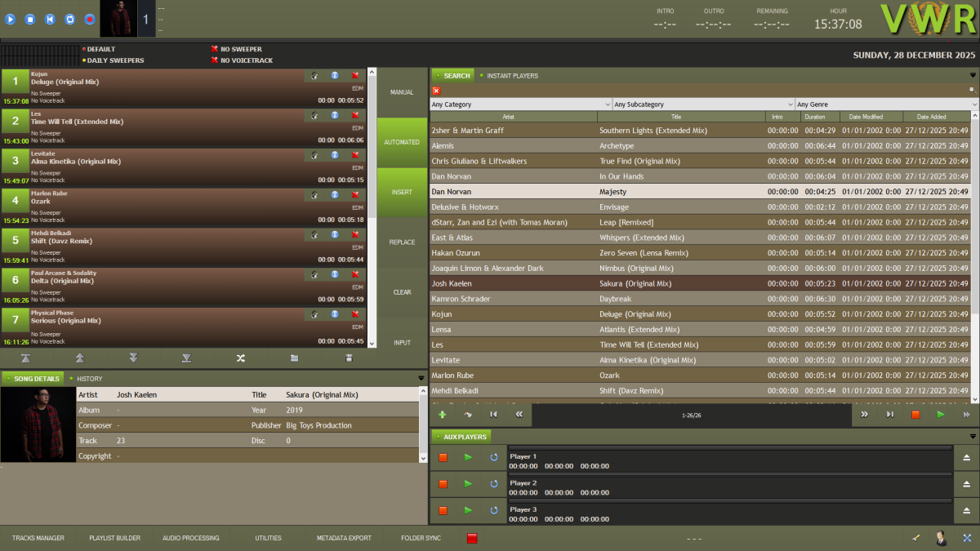Click the loop icon in the top playback controls
980x551 pixels.
69,19
